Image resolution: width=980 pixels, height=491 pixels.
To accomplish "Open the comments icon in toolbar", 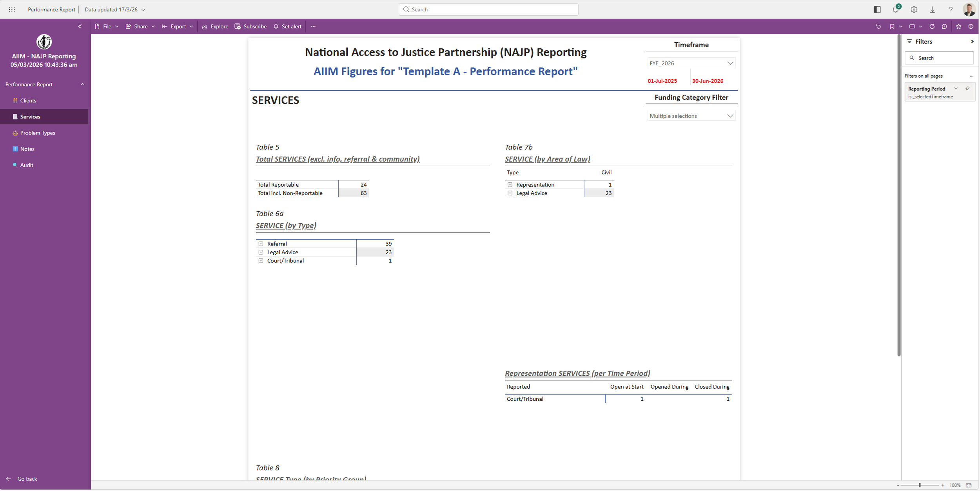I will pos(944,27).
